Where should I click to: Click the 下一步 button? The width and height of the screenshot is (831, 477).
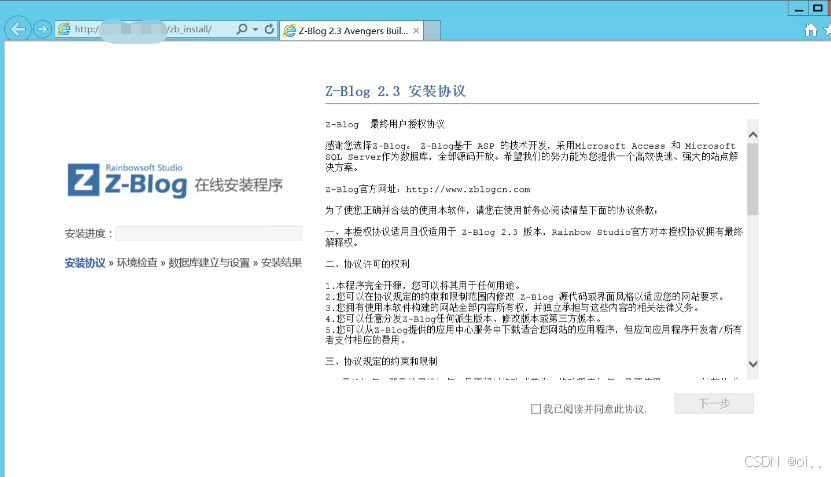point(714,403)
